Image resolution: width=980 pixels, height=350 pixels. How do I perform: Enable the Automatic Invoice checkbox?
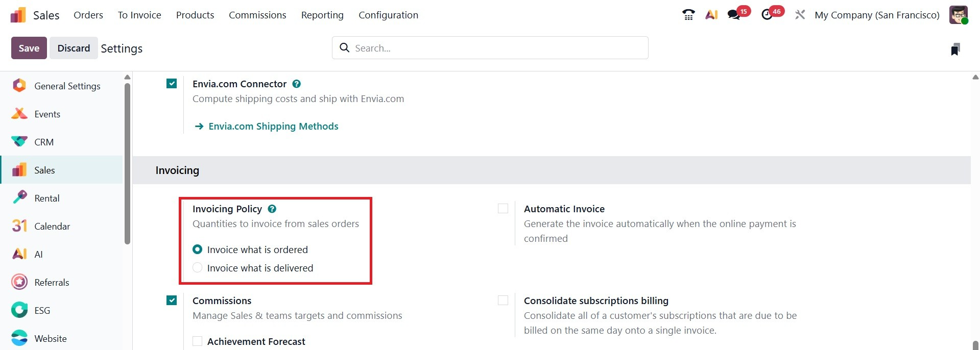point(503,209)
